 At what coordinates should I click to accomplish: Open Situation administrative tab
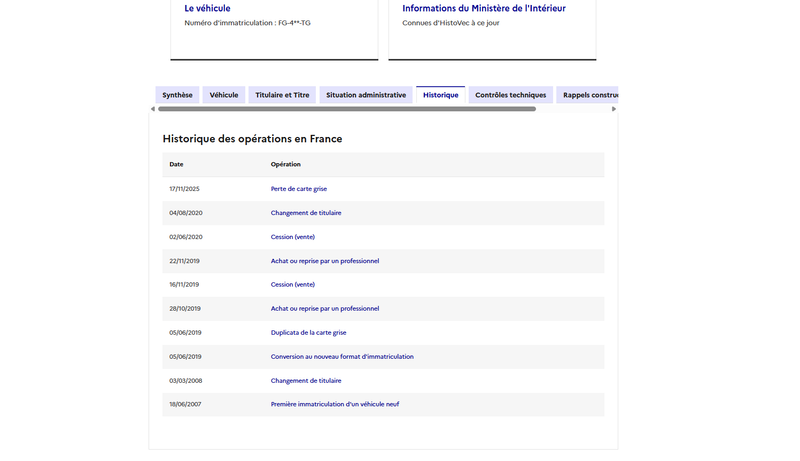coord(366,95)
